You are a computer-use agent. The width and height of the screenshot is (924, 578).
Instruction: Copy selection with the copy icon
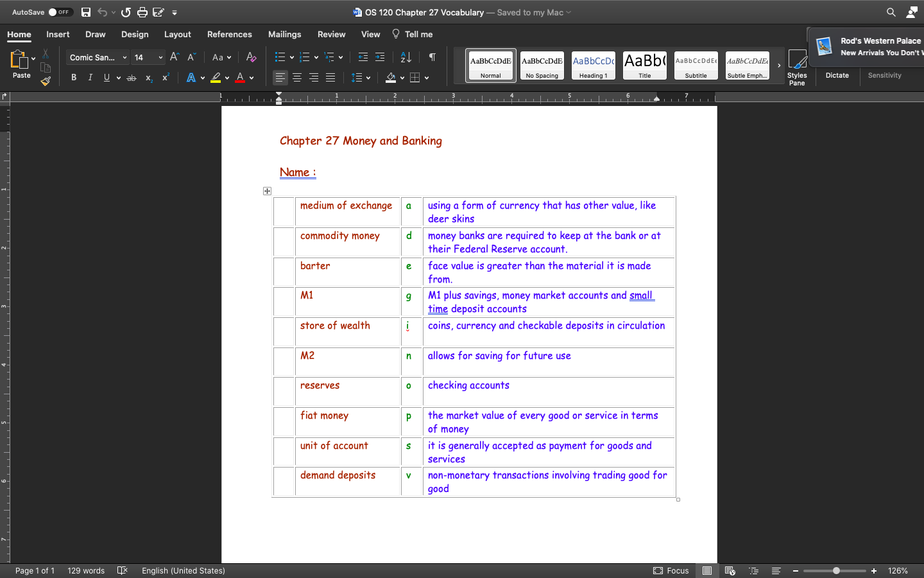46,67
